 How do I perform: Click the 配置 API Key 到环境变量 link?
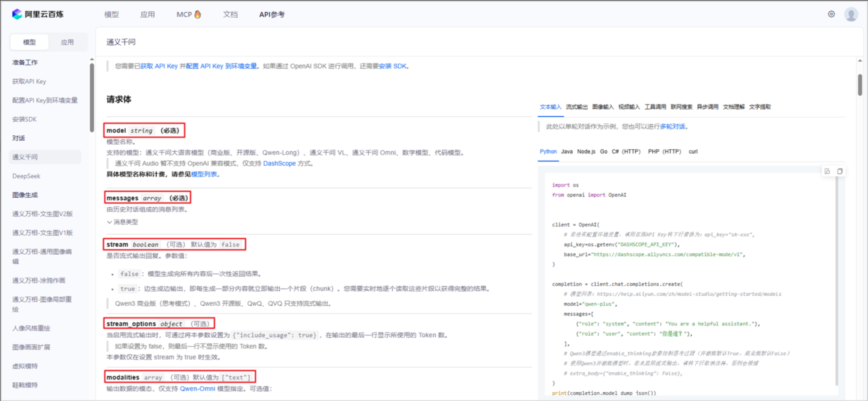(x=221, y=66)
